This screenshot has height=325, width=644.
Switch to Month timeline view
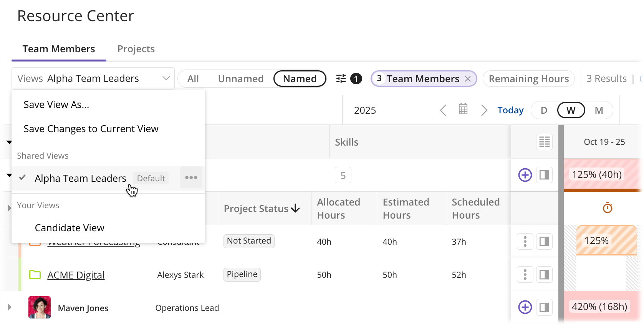click(599, 111)
